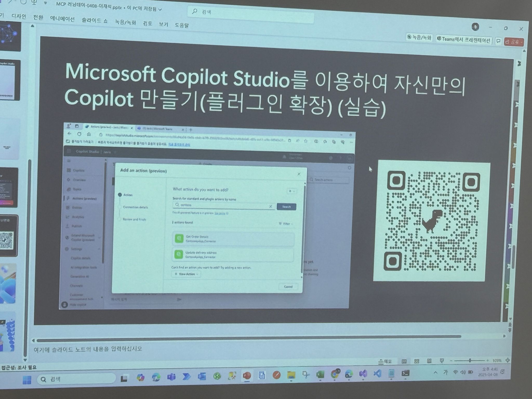Screen dimensions: 532x399
Task: Switch to Reading view
Action: pyautogui.click(x=429, y=361)
